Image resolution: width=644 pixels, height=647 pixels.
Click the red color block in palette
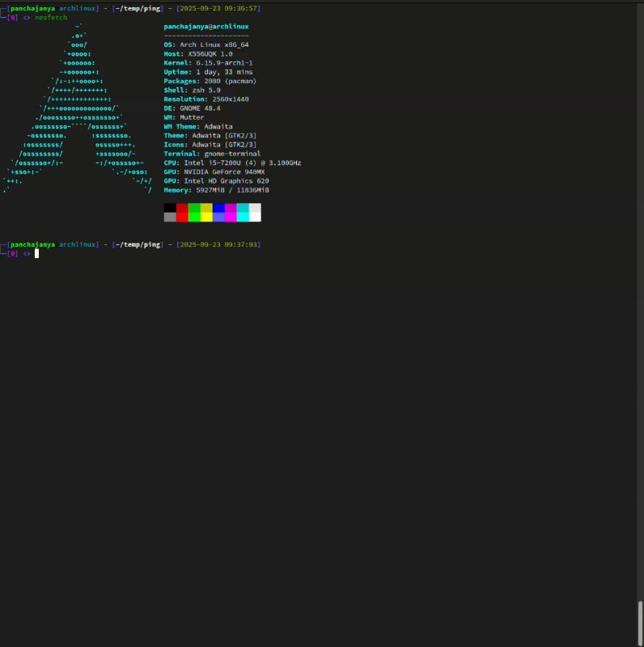pyautogui.click(x=182, y=208)
